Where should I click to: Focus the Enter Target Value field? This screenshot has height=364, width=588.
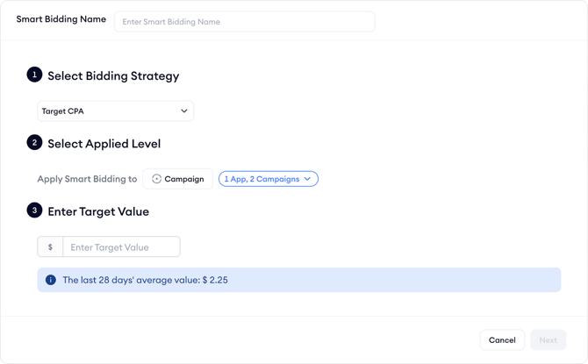point(121,247)
